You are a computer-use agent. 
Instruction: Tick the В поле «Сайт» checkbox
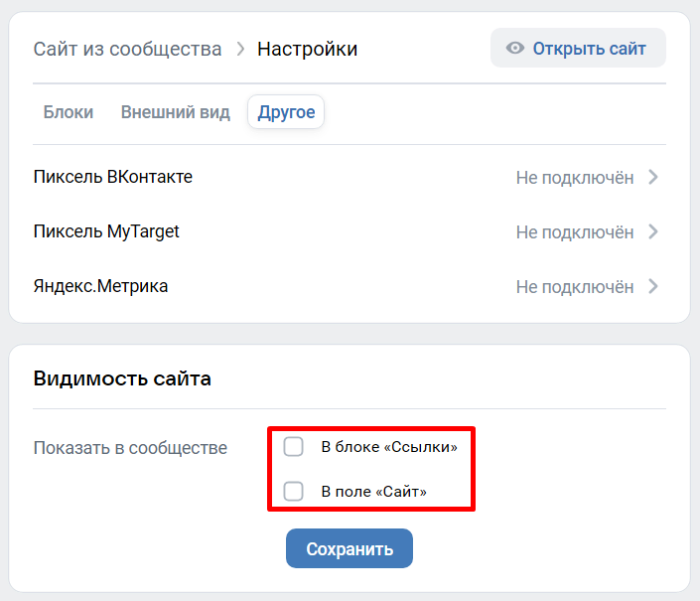[293, 491]
